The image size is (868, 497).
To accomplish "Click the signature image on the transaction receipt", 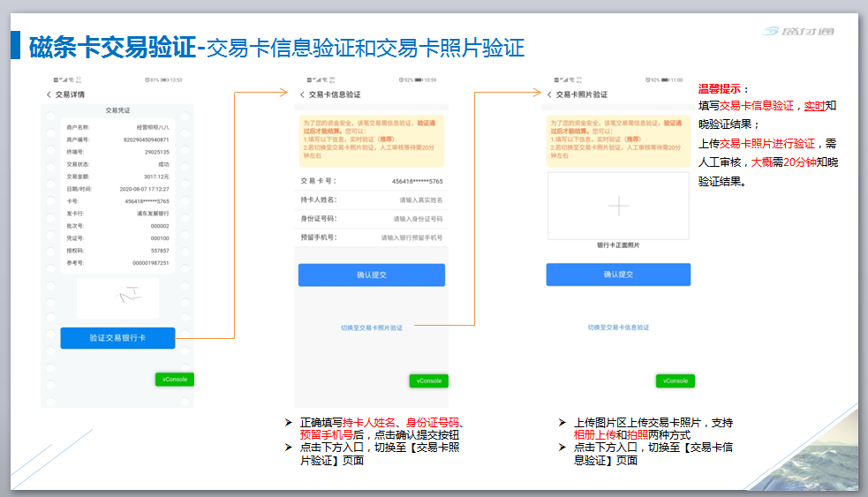I will [117, 297].
